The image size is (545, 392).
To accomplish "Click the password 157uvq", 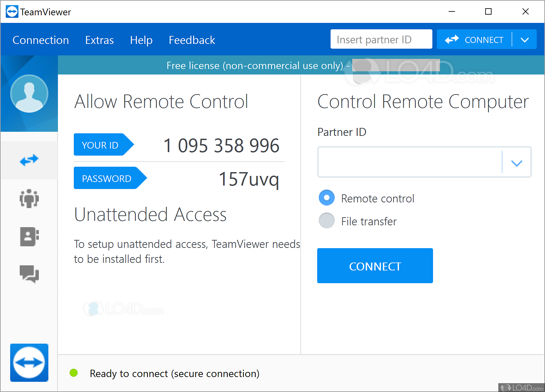I will [x=248, y=179].
